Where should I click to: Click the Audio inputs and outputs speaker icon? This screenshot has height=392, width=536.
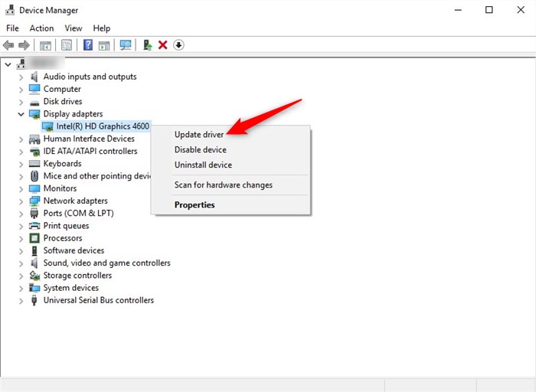pos(34,77)
